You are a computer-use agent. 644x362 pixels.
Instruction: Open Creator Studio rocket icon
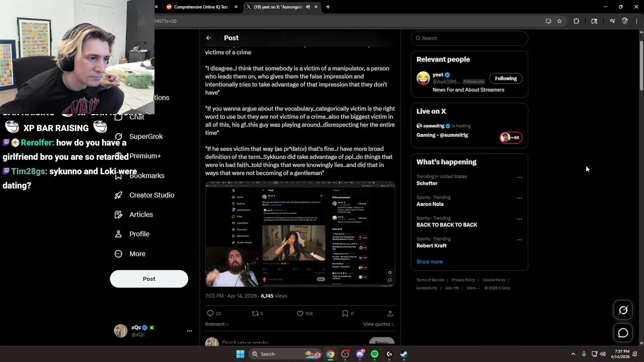click(118, 195)
